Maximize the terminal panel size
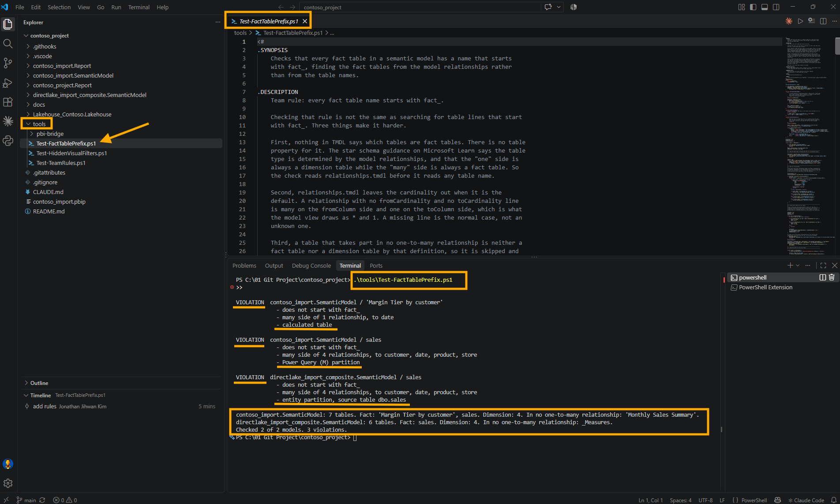 (x=823, y=265)
